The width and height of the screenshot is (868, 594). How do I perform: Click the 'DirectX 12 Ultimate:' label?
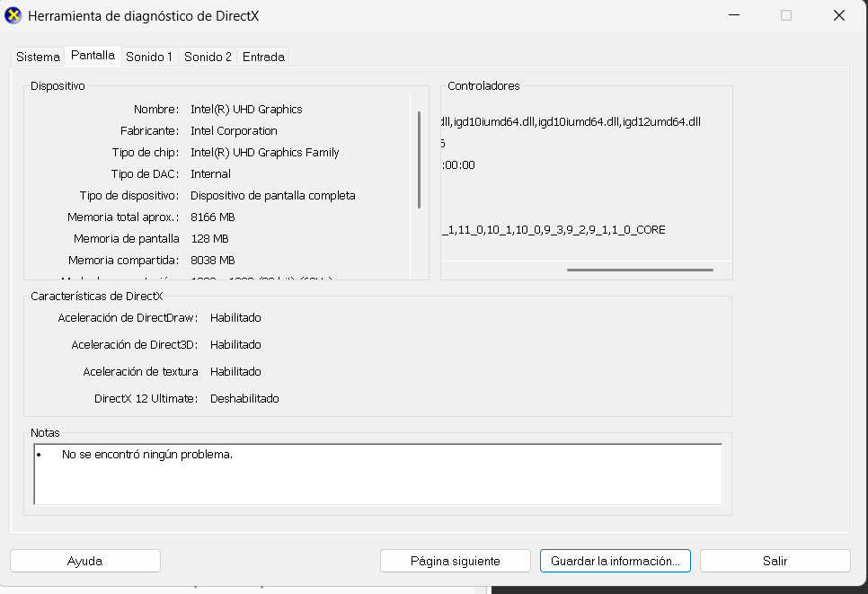coord(146,399)
